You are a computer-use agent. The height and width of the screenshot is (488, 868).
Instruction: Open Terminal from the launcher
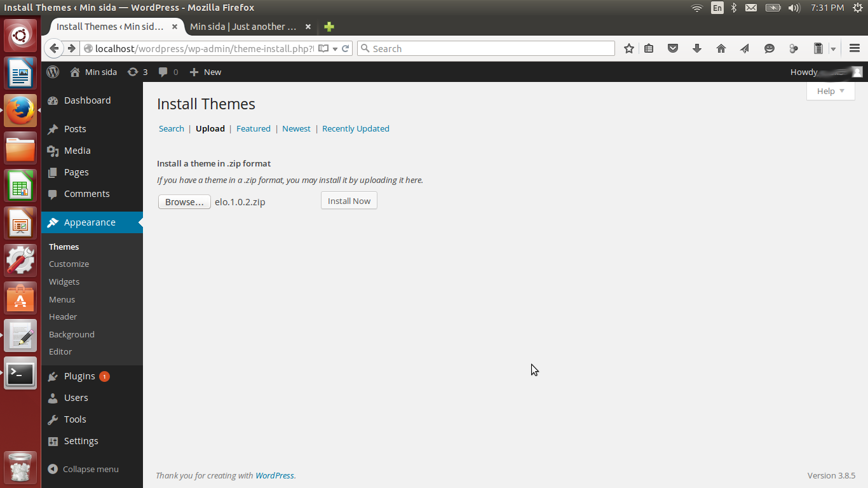(20, 373)
